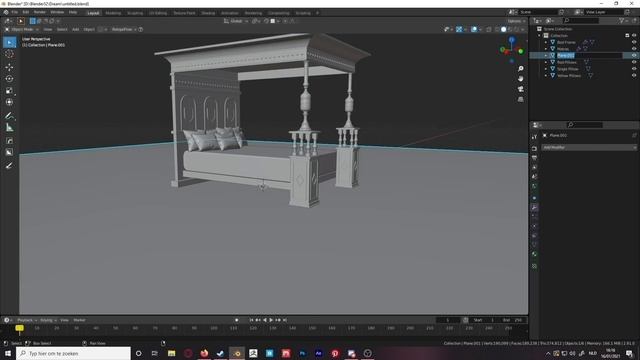Click the pan view hand icon
This screenshot has width=640, height=360.
tap(520, 79)
